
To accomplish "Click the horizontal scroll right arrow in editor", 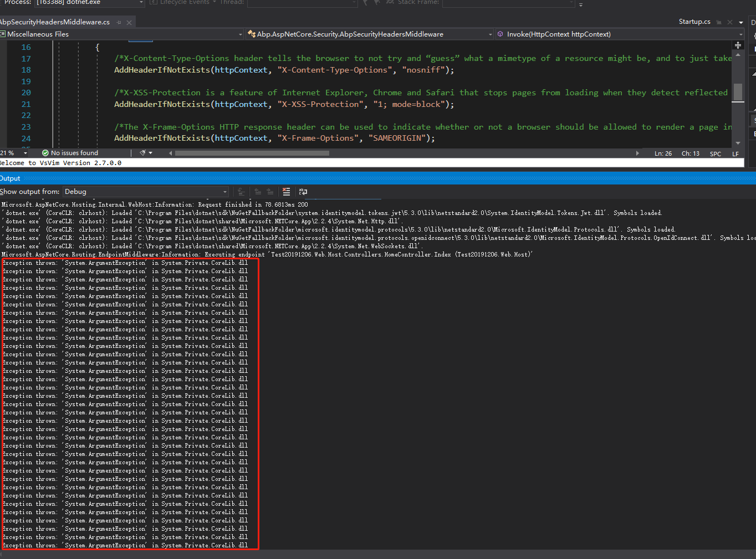I will [x=637, y=153].
